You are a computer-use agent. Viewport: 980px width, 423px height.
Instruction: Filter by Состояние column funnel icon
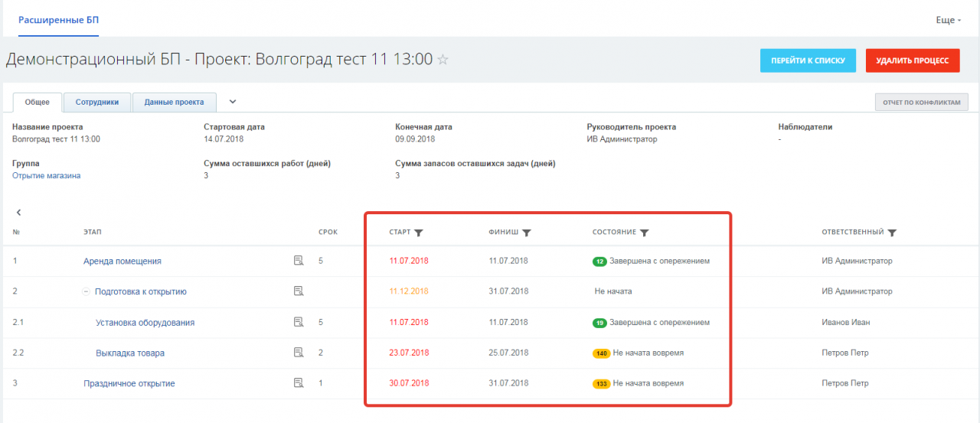click(645, 233)
